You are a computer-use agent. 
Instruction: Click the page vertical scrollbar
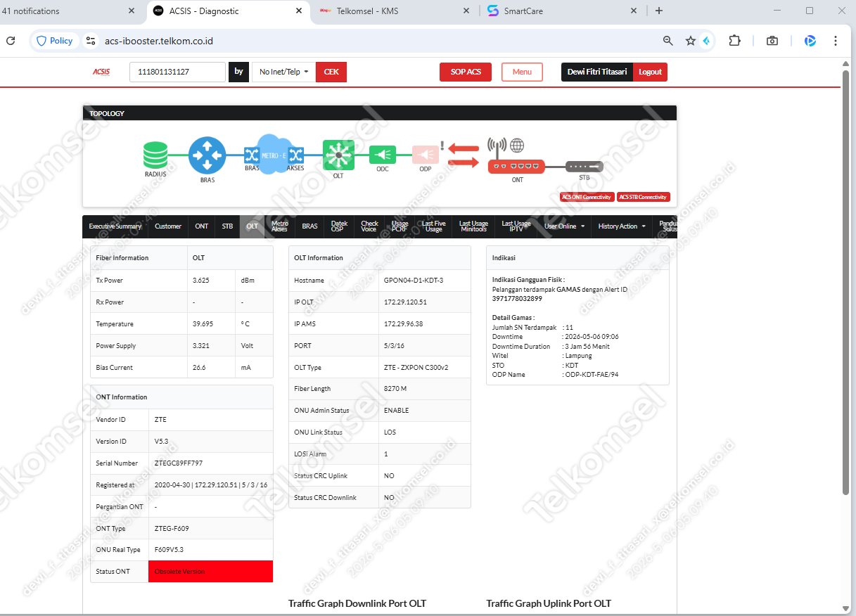(x=846, y=281)
